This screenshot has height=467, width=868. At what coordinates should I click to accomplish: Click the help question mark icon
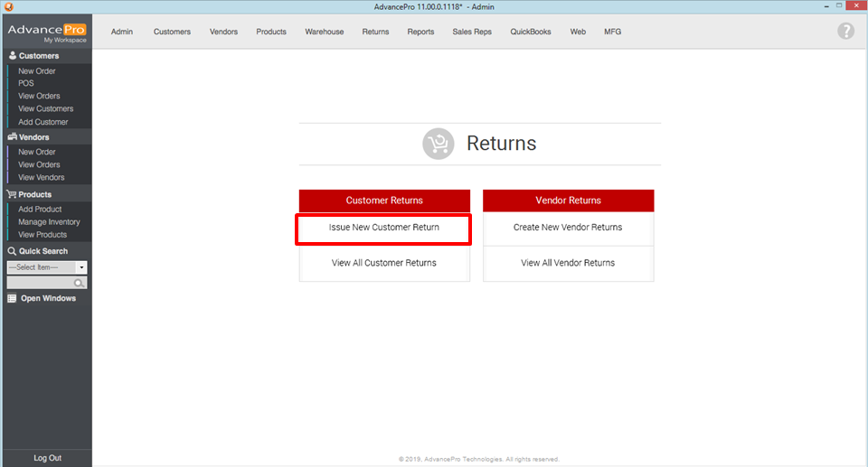click(x=845, y=31)
